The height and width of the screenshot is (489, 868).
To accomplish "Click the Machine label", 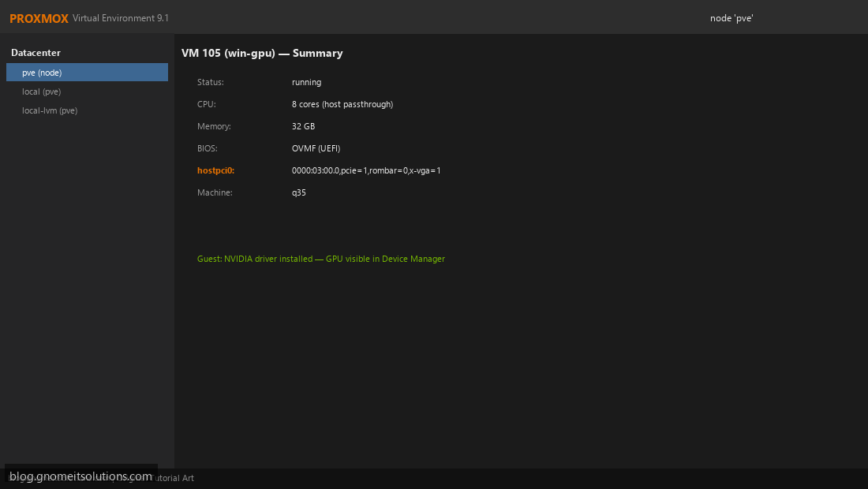I will [215, 192].
